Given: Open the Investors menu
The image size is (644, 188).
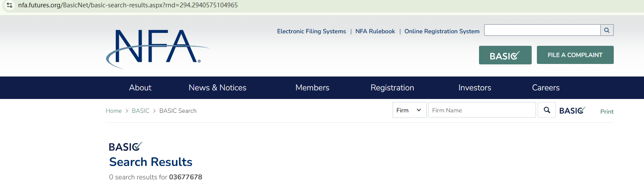Looking at the screenshot, I should [475, 88].
